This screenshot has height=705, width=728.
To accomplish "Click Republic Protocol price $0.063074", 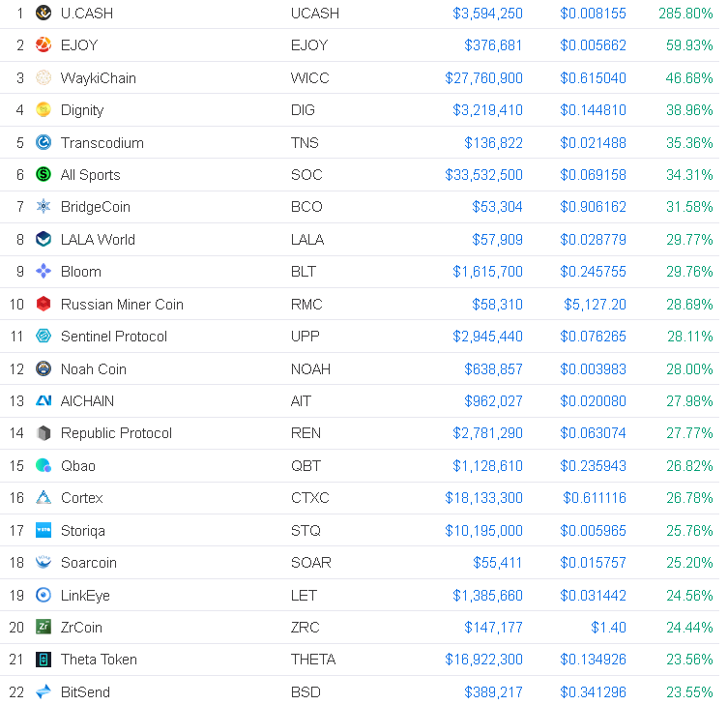I will coord(593,433).
